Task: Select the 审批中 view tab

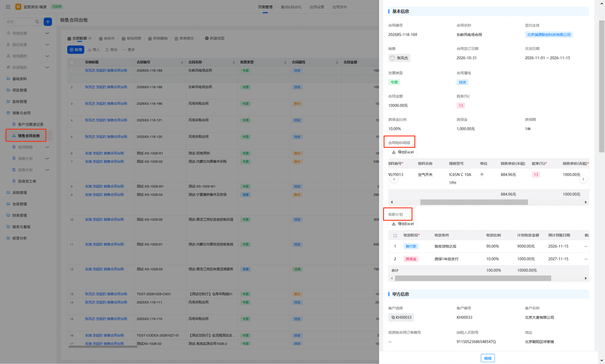Action: point(107,38)
